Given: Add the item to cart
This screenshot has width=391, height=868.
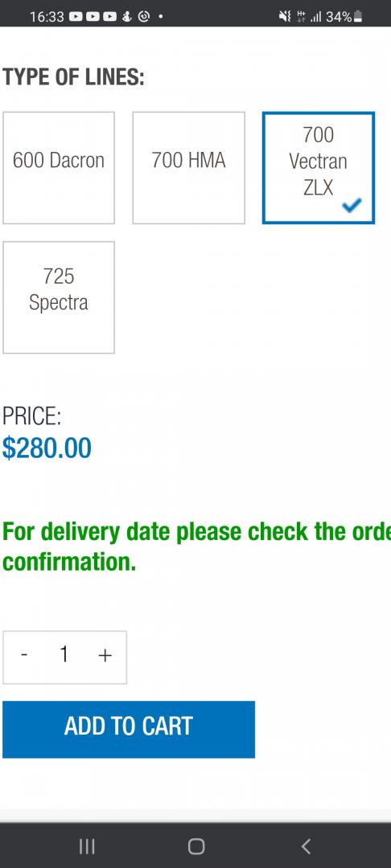Looking at the screenshot, I should coord(129,729).
